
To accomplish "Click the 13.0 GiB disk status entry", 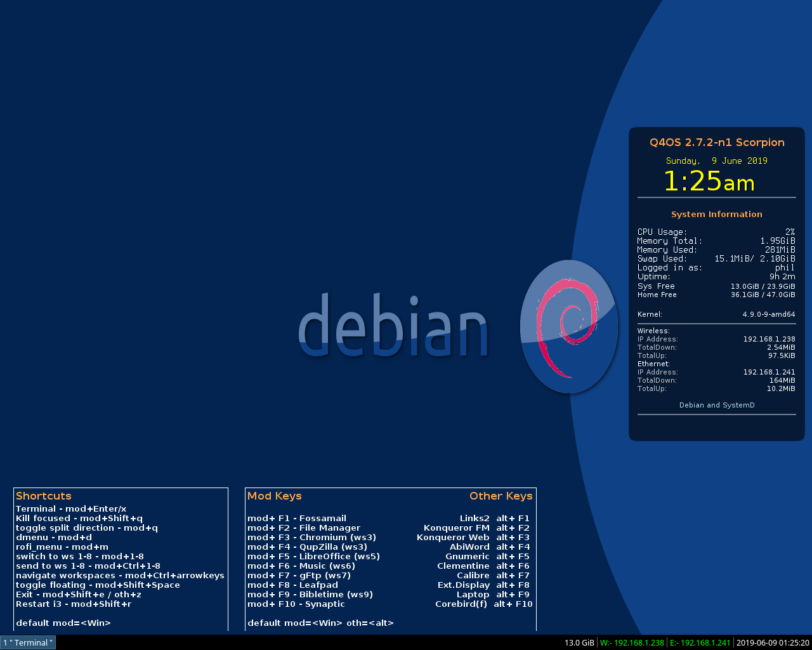I will click(579, 642).
